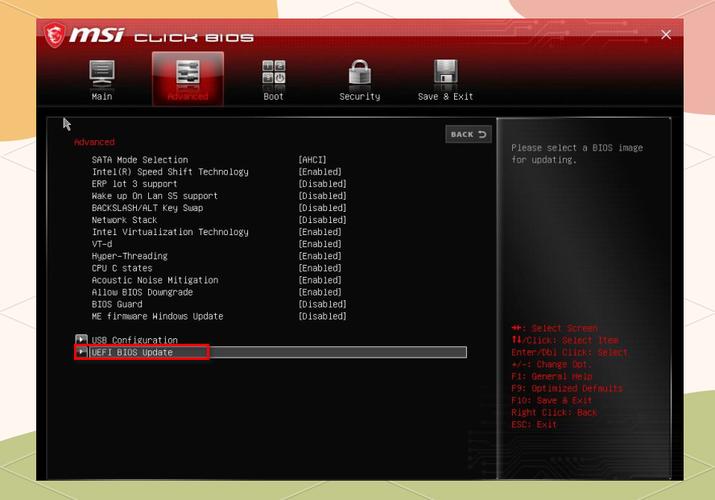Change Intel Virtualization Technology [Enabled] value
The height and width of the screenshot is (500, 715).
[320, 232]
